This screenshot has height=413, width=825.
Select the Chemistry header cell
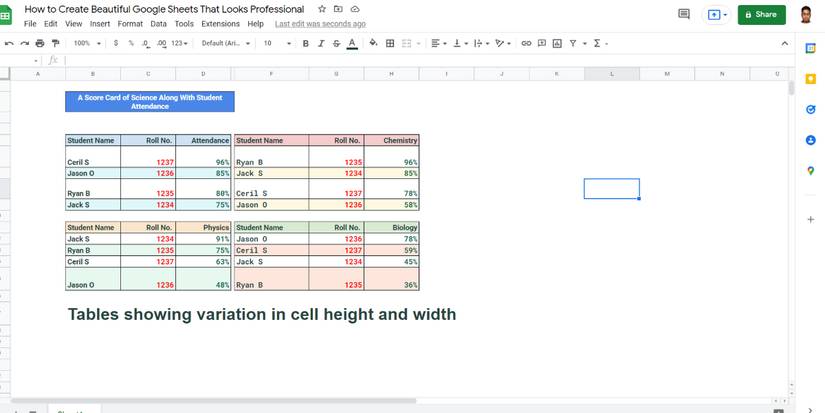[x=391, y=140]
